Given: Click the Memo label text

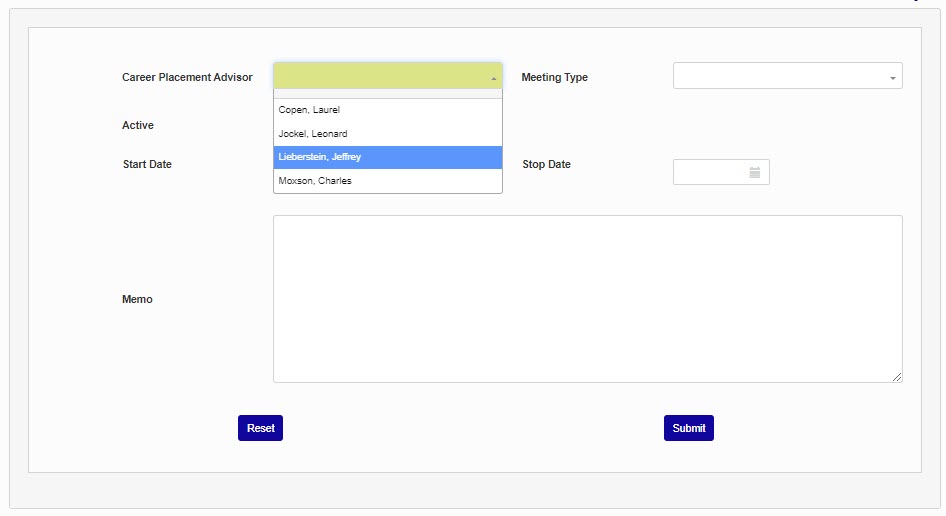Looking at the screenshot, I should pyautogui.click(x=137, y=299).
